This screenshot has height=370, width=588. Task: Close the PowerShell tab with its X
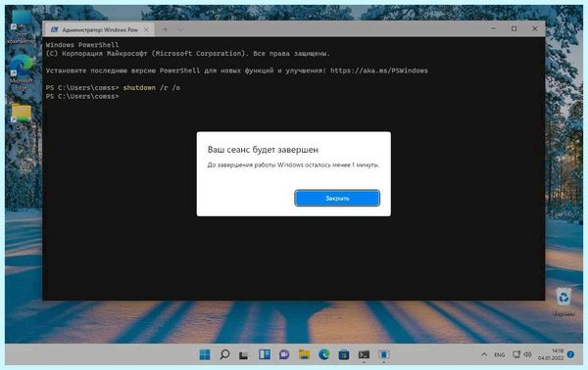tap(146, 29)
